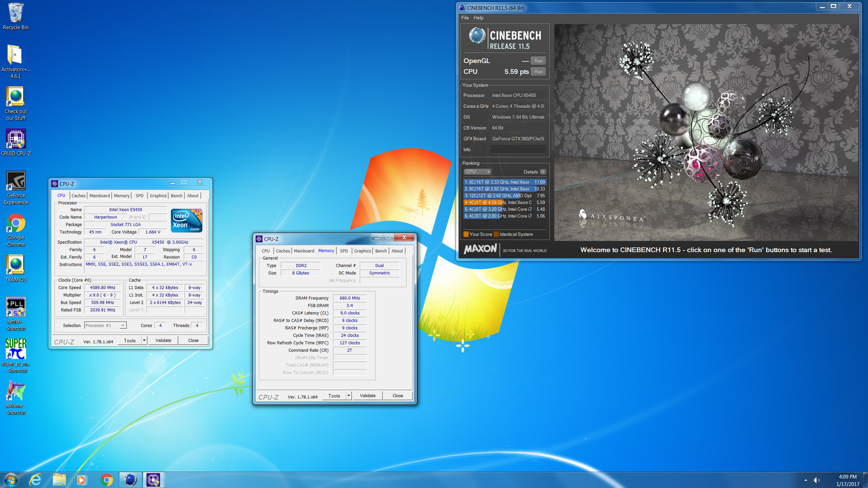Click Validate in CPU-Z Memory window

[x=368, y=395]
